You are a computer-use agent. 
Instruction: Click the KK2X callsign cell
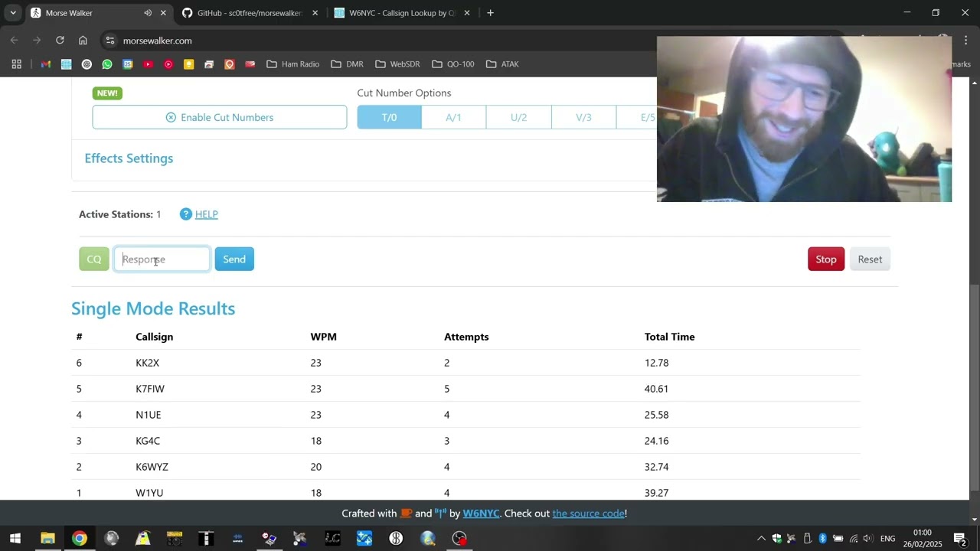pyautogui.click(x=148, y=363)
